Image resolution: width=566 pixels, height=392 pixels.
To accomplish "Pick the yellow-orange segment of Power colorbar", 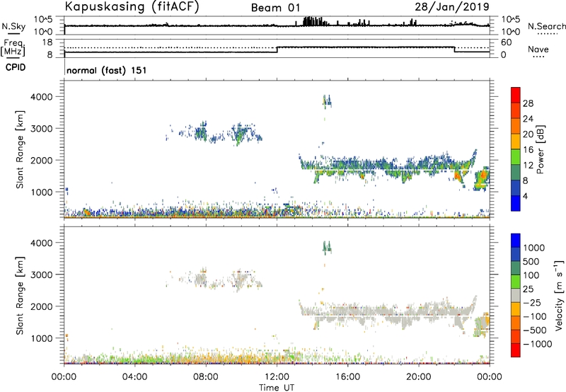I will pos(516,141).
